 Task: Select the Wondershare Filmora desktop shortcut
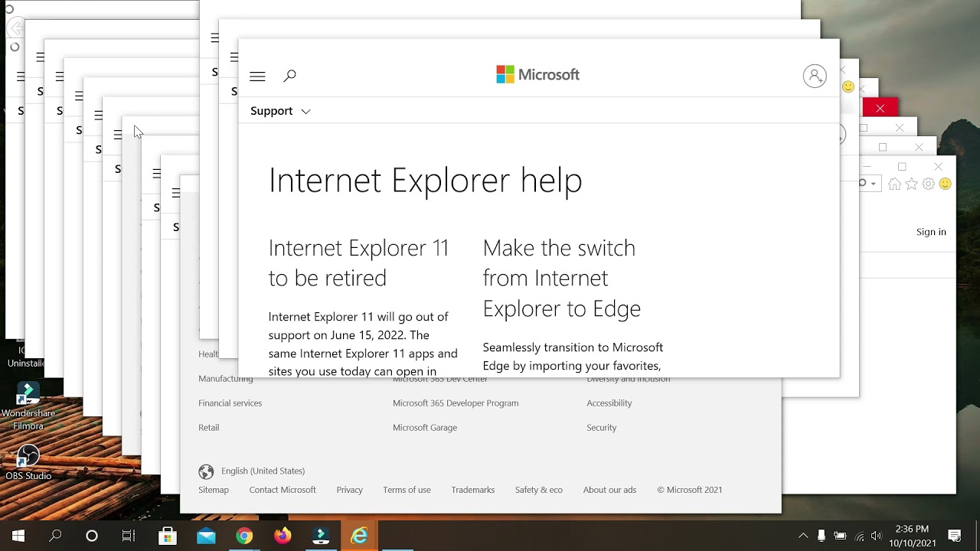[28, 406]
